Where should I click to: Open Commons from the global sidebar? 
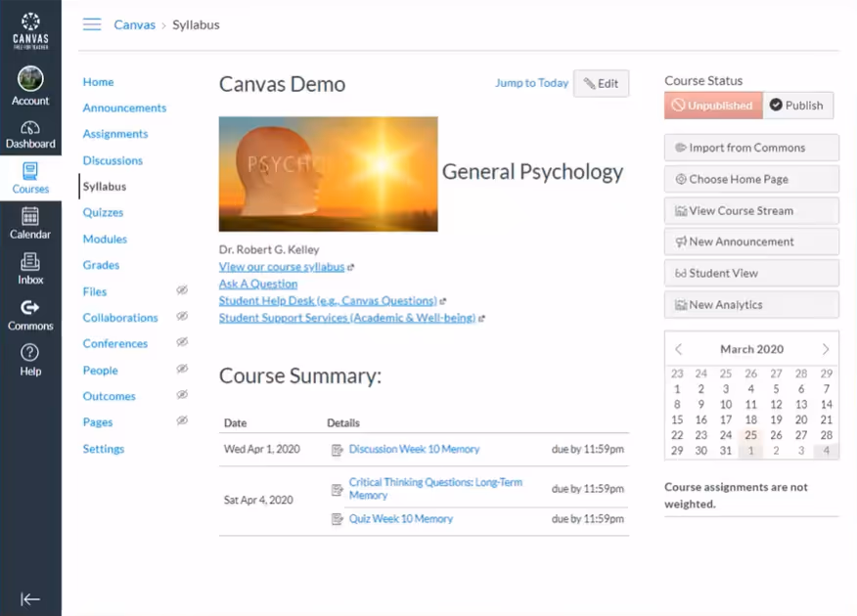click(30, 315)
